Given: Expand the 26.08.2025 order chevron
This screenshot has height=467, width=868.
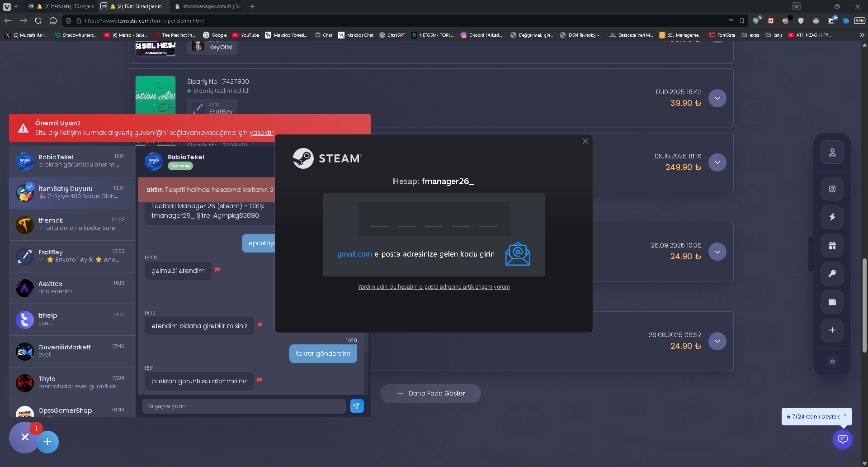Looking at the screenshot, I should (x=717, y=341).
